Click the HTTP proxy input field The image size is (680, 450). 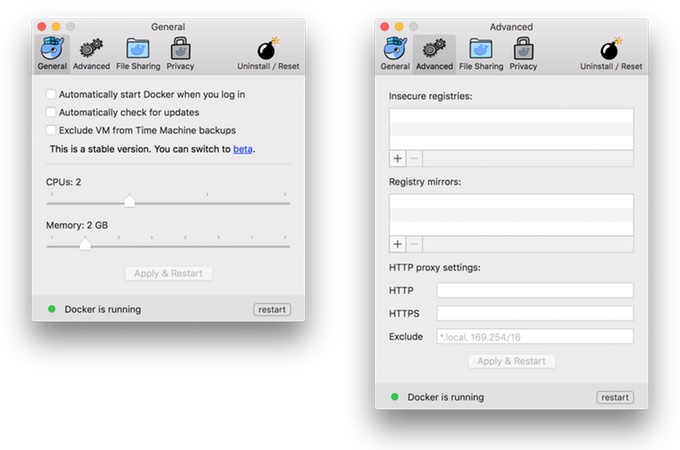tap(535, 290)
